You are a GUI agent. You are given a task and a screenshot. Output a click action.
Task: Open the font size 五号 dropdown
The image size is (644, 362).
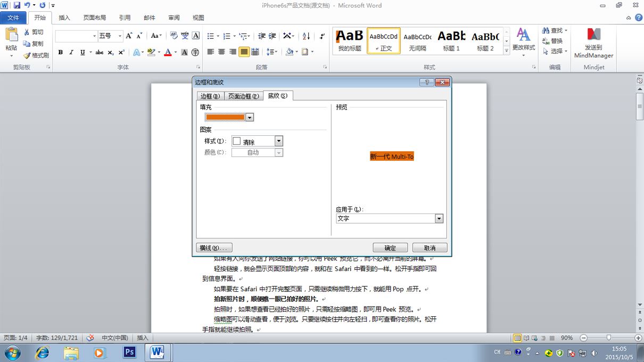(120, 36)
